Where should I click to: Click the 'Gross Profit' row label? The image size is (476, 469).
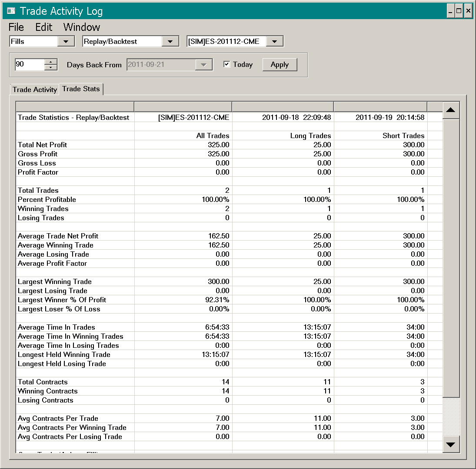[x=38, y=154]
